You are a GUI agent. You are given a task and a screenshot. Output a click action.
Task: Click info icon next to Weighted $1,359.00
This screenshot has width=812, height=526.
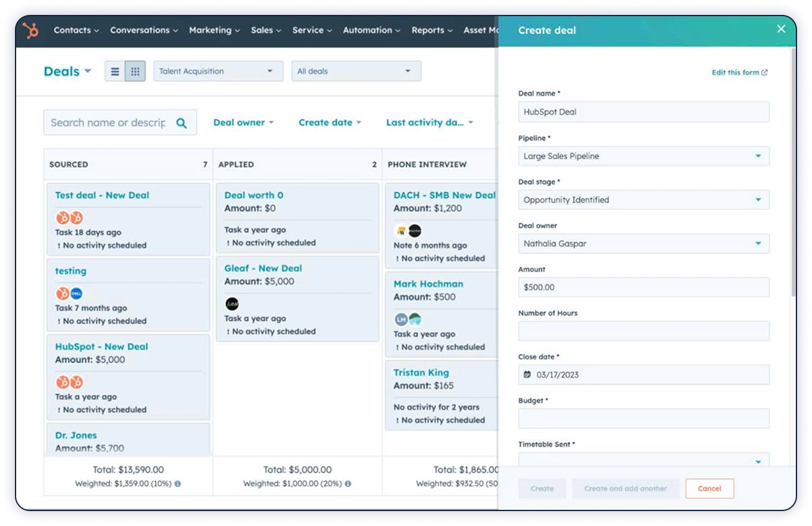[x=178, y=483]
